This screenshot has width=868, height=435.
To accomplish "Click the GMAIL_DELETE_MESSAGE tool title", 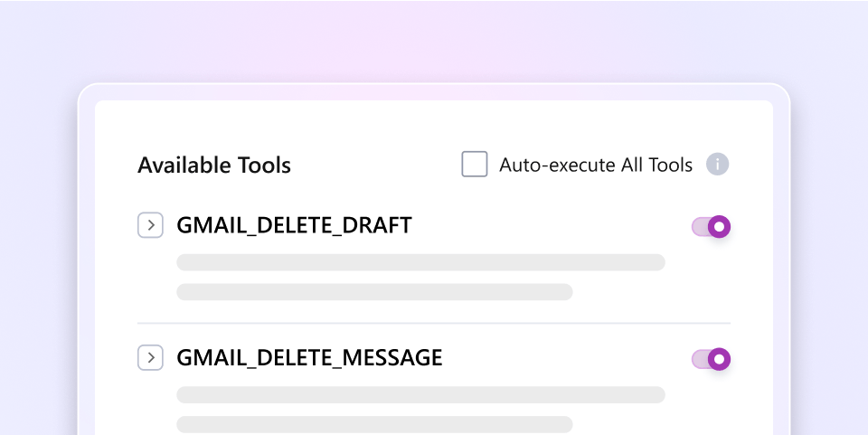I will 309,358.
